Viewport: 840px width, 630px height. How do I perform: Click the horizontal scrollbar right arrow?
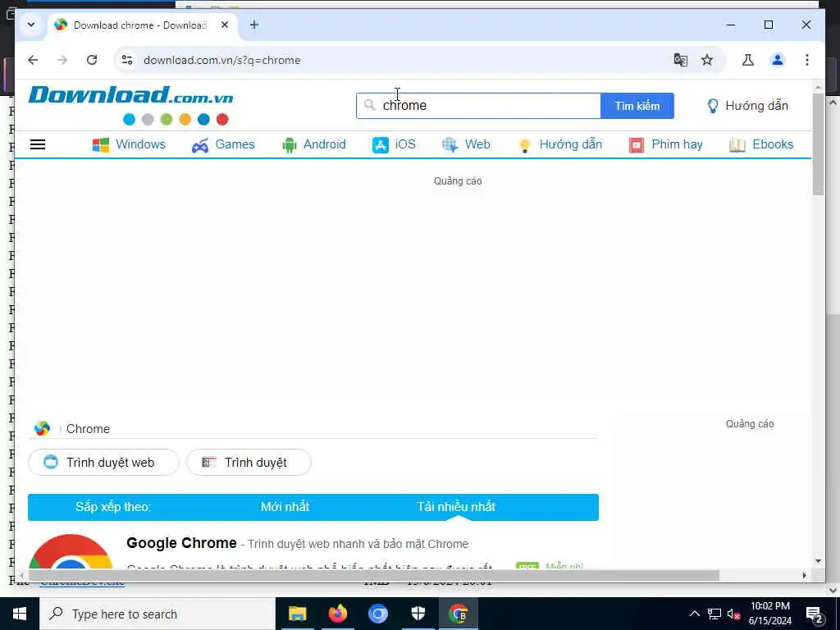(x=804, y=575)
